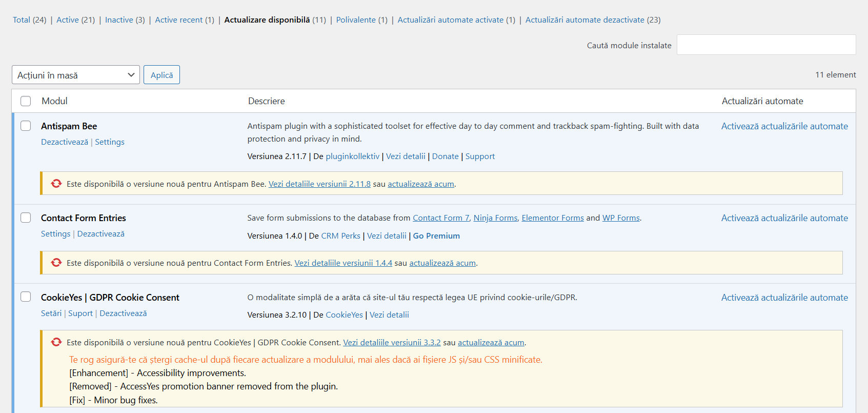Open Vezi detalii for CookieYes
The height and width of the screenshot is (413, 868).
pos(389,315)
